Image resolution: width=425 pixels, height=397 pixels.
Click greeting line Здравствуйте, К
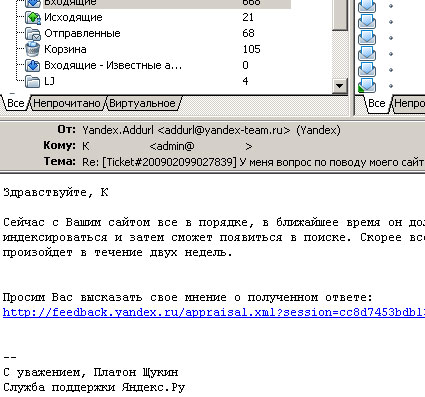pyautogui.click(x=56, y=193)
